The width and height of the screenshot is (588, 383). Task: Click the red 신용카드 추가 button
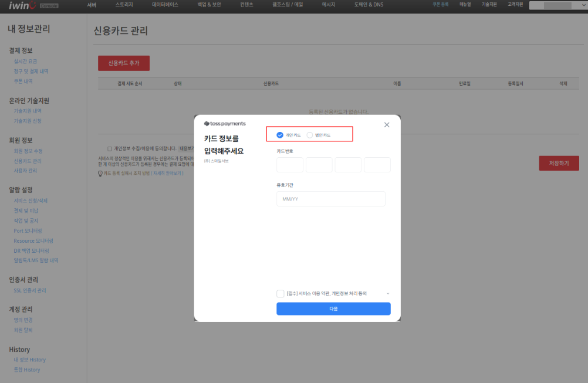123,63
